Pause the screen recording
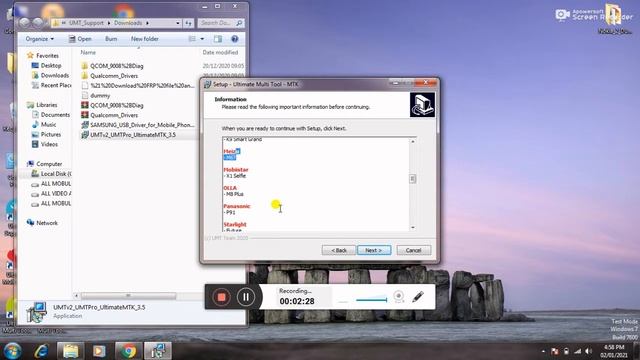Viewport: 640px width, 360px height. click(246, 297)
